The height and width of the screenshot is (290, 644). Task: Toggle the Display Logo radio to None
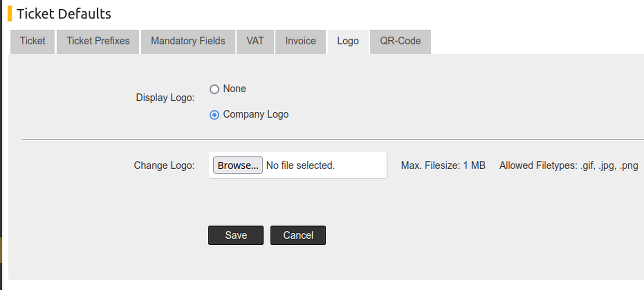[214, 89]
